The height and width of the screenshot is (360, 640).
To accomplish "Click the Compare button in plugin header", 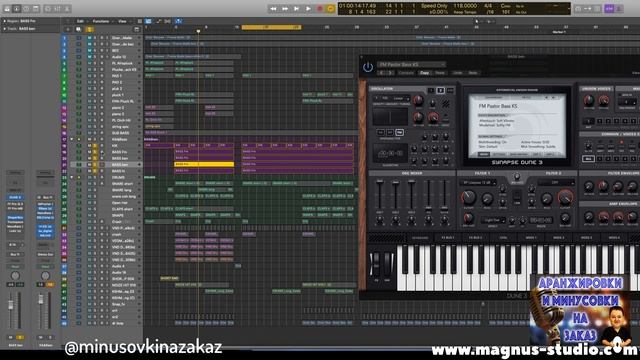I will (x=406, y=73).
